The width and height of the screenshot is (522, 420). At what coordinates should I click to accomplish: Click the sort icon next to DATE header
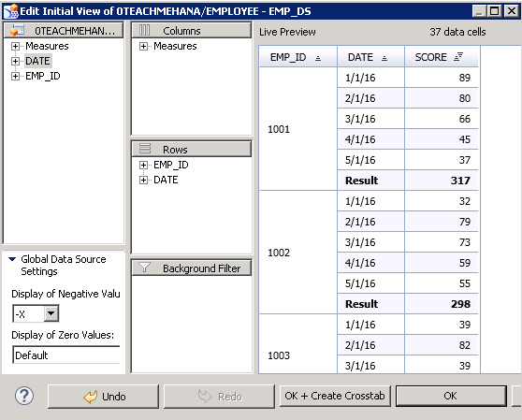[x=384, y=58]
